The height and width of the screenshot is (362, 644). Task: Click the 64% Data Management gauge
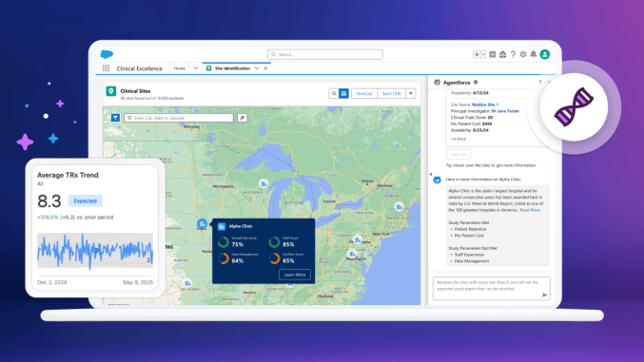224,258
